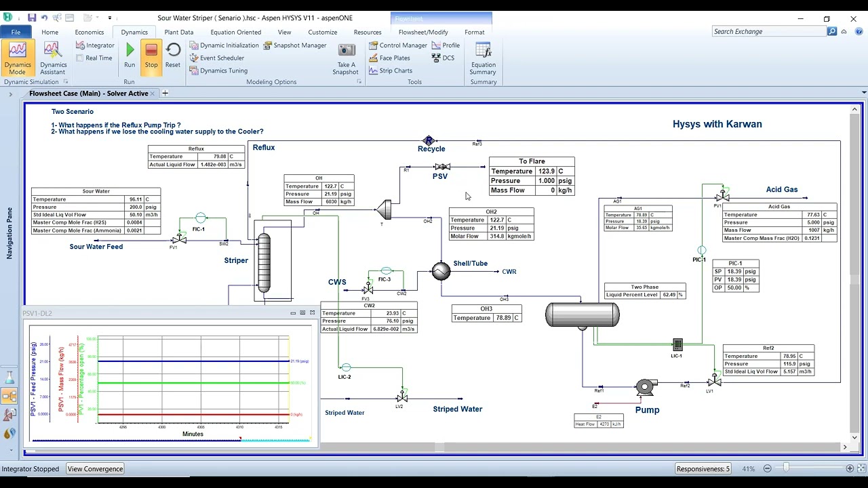This screenshot has height=488, width=868.
Task: Reset the dynamic simulation
Action: point(173,55)
